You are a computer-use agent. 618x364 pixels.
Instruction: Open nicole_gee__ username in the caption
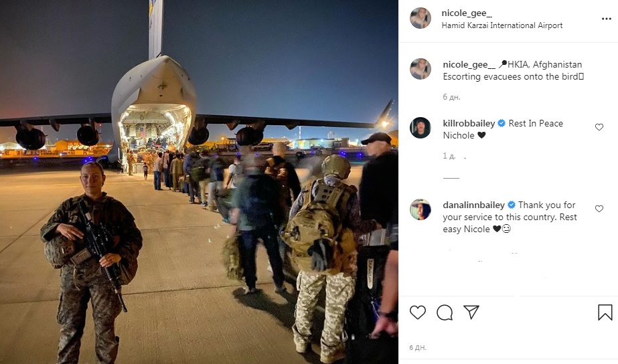coord(469,64)
